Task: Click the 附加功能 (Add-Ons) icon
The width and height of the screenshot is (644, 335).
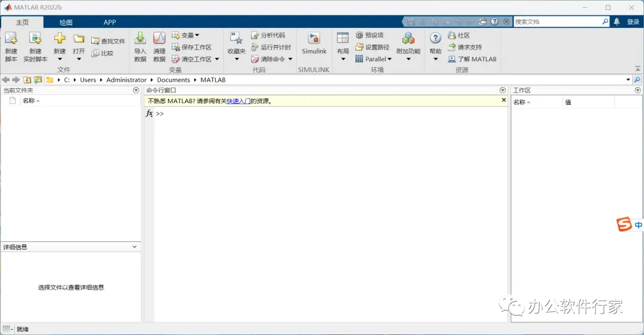Action: pyautogui.click(x=408, y=39)
